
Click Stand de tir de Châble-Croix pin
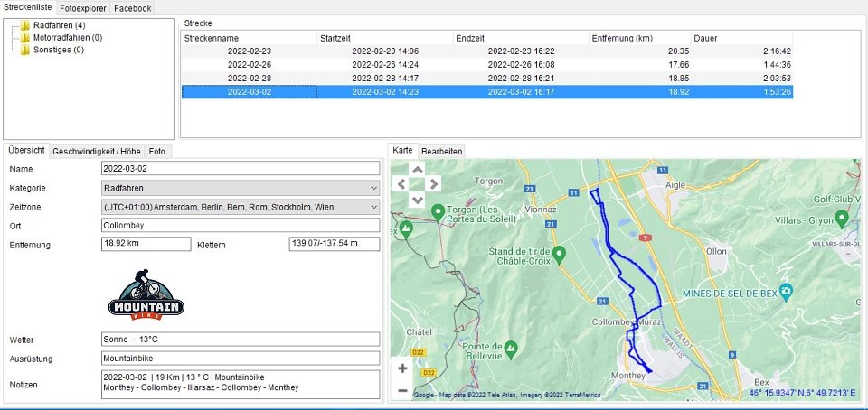(559, 254)
